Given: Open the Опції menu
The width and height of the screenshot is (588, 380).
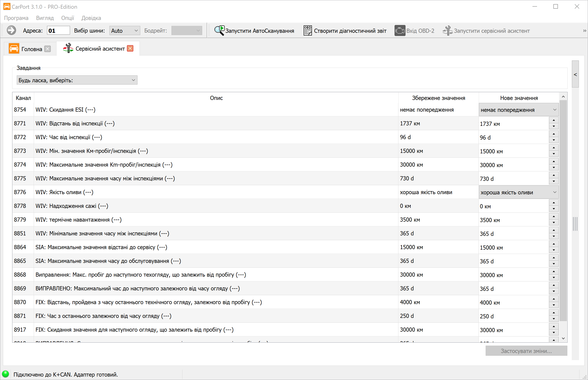Looking at the screenshot, I should coord(67,18).
